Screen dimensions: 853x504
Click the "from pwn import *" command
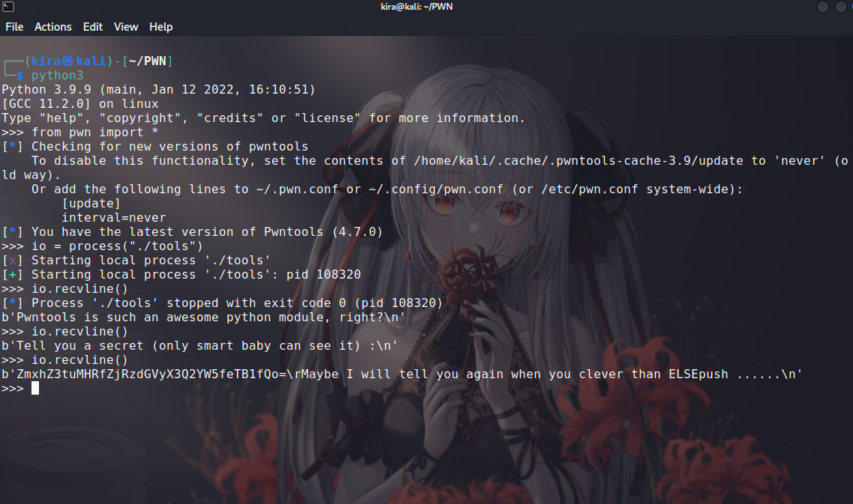point(94,132)
